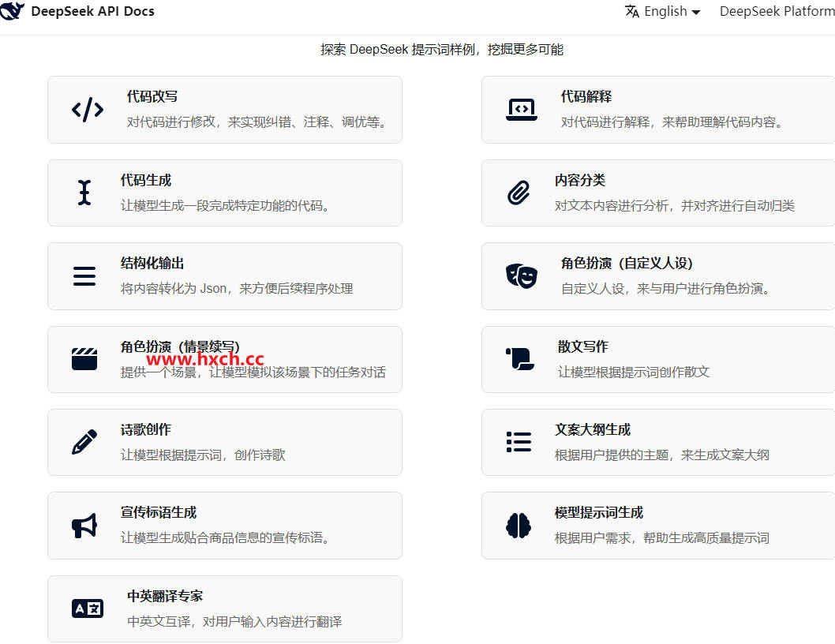Viewport: 835px width, 644px height.
Task: Click the paperclip icon for 内容分类
Action: (519, 193)
